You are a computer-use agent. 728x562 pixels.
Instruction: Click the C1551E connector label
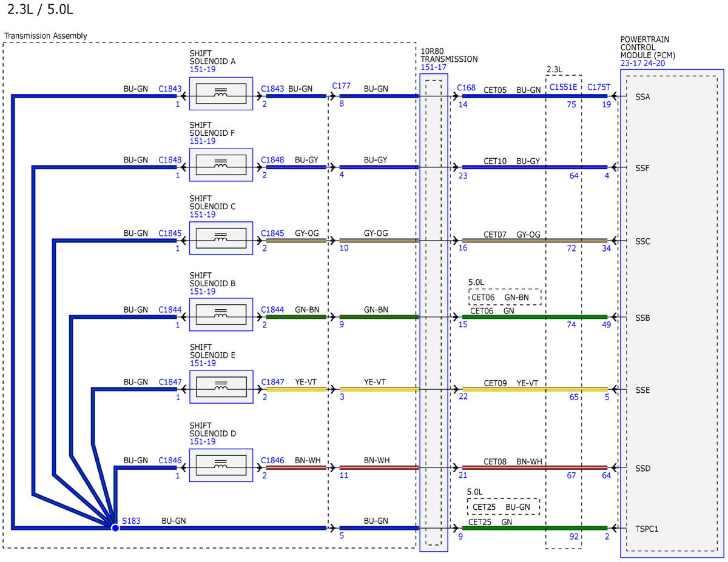point(564,89)
